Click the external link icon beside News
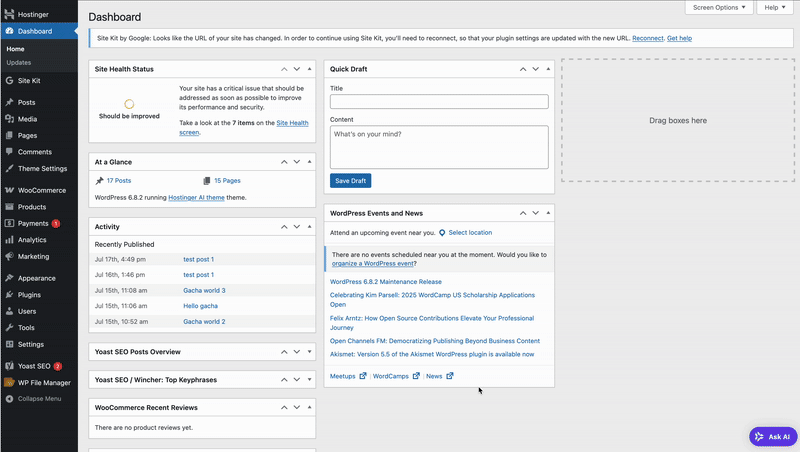800x452 pixels. pos(449,376)
